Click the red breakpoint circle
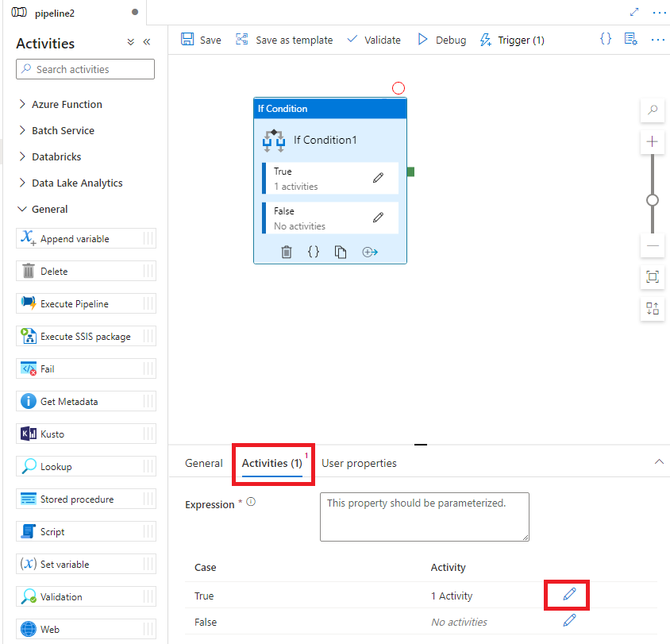This screenshot has height=644, width=670. click(x=399, y=88)
